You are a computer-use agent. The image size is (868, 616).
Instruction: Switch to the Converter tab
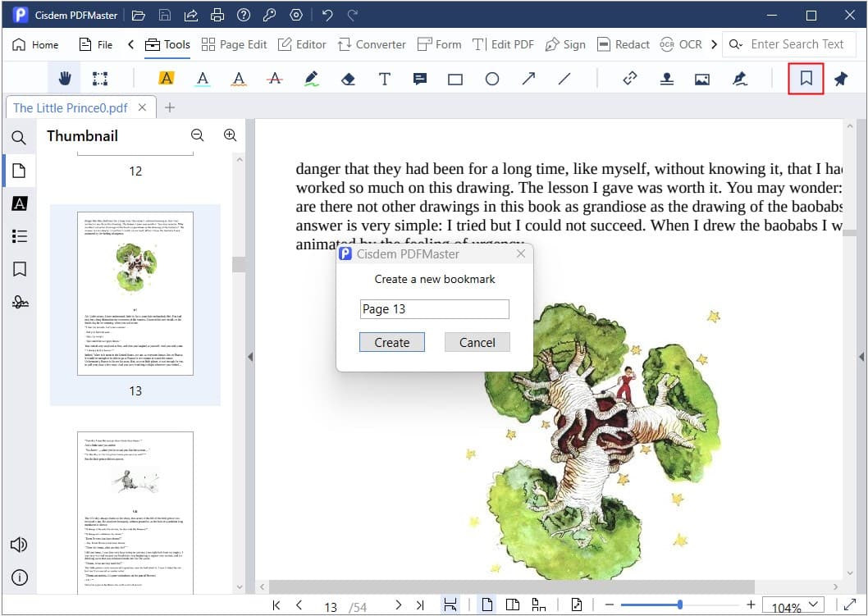point(372,44)
